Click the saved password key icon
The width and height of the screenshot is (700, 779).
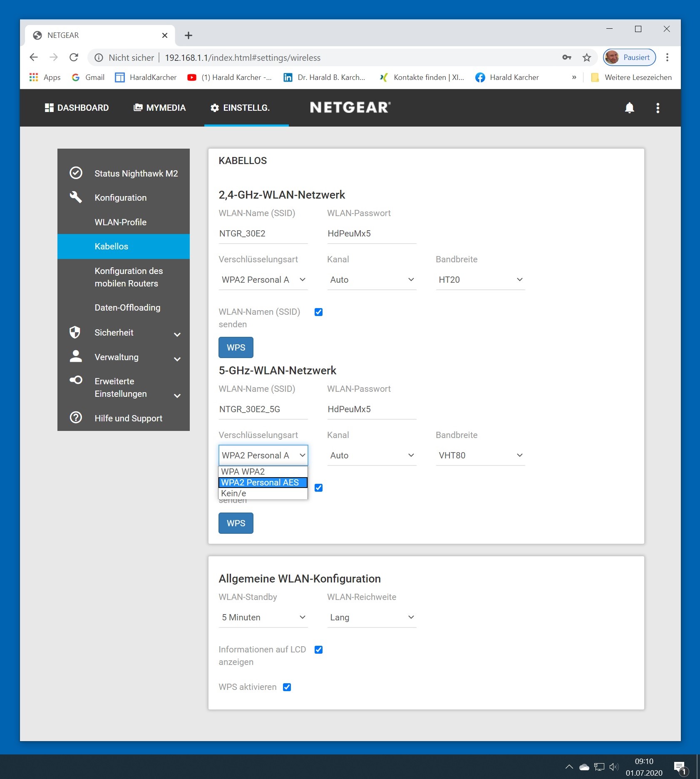(566, 57)
